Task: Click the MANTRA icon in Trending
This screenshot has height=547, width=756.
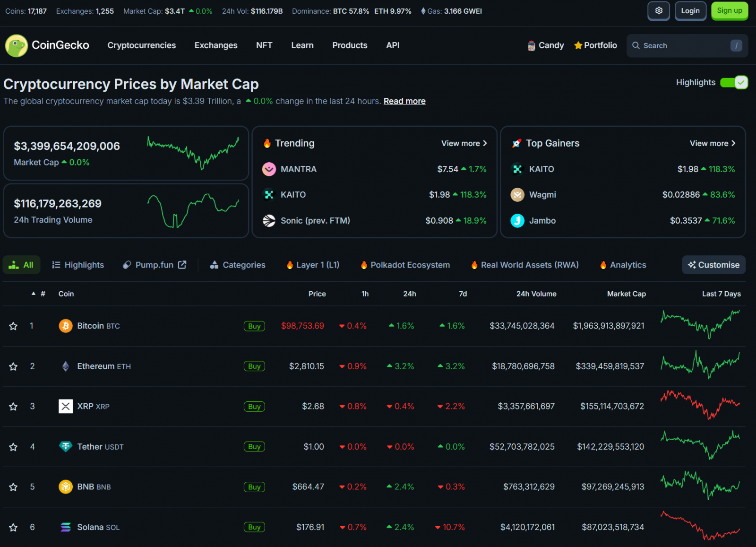Action: tap(269, 169)
